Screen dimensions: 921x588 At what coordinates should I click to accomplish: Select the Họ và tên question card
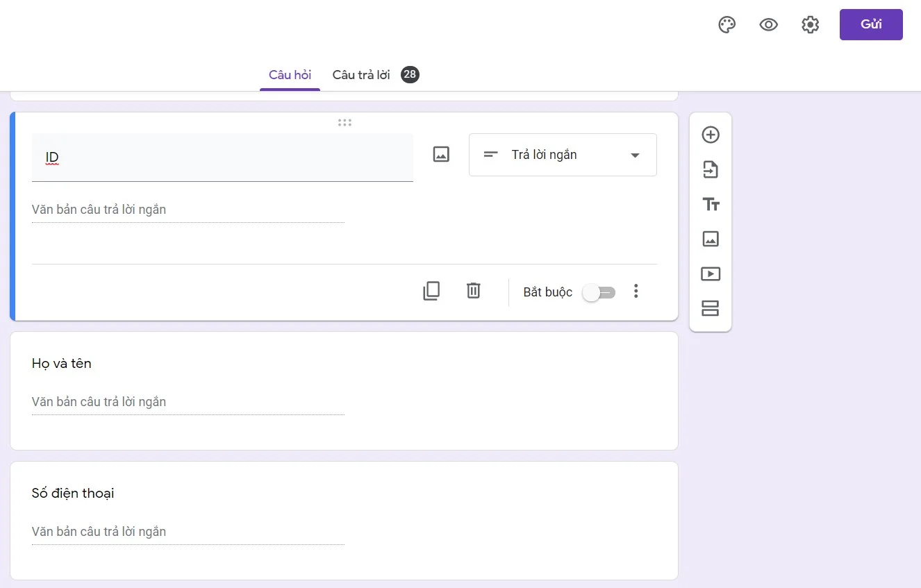344,391
